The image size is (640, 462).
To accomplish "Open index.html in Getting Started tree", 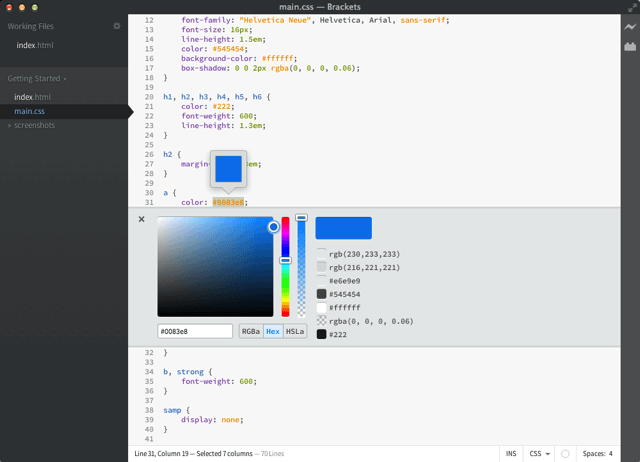I will point(33,97).
